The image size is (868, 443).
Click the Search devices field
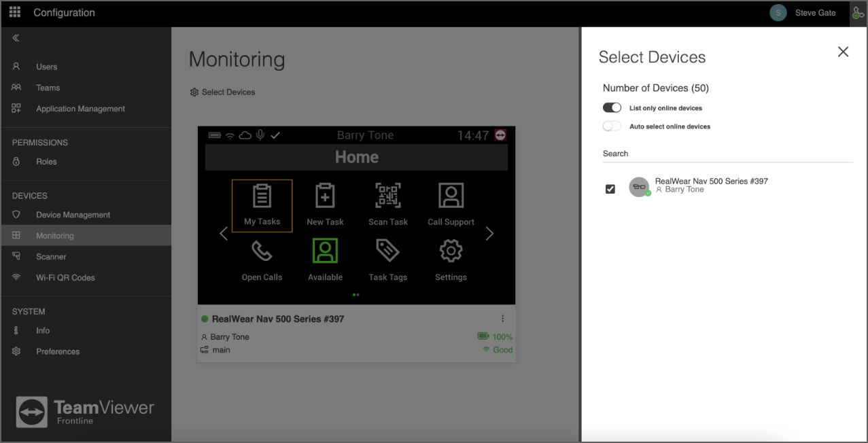[x=727, y=154]
